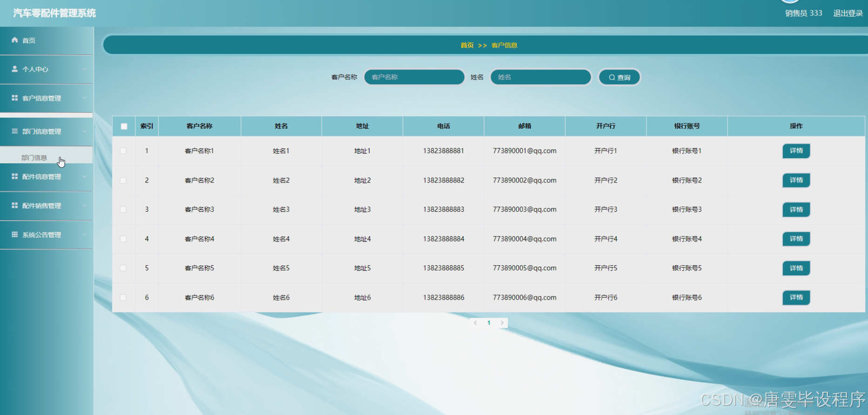The image size is (868, 415).
Task: Open 详情 for 客户名称2
Action: point(796,180)
